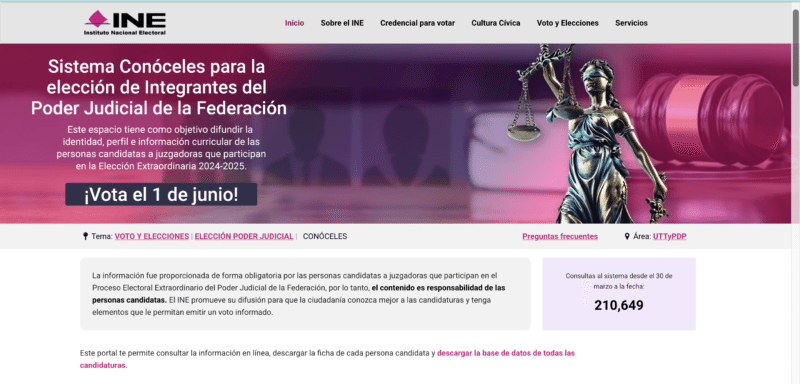Screen dimensions: 800x384
Task: Open the Sobre el INE menu
Action: 342,23
